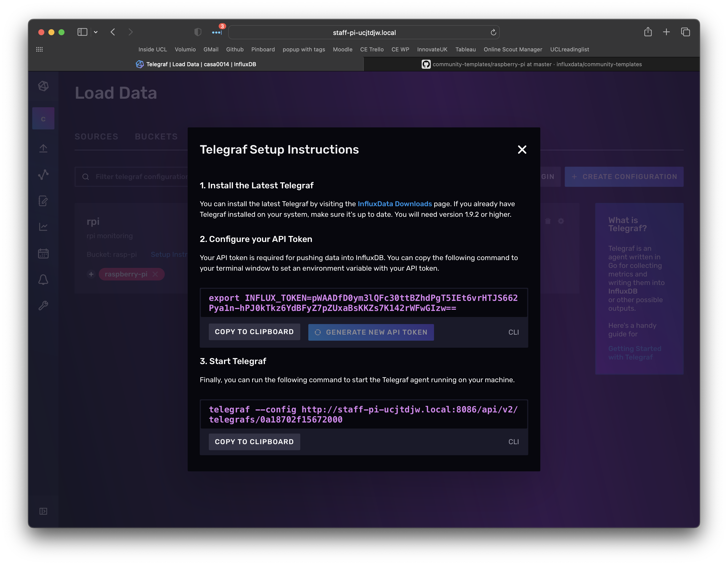Switch to the community-templates GitHub tab
This screenshot has width=728, height=565.
[532, 64]
